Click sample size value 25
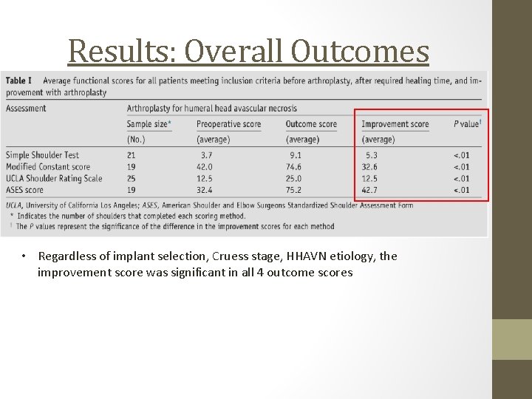 coord(132,179)
